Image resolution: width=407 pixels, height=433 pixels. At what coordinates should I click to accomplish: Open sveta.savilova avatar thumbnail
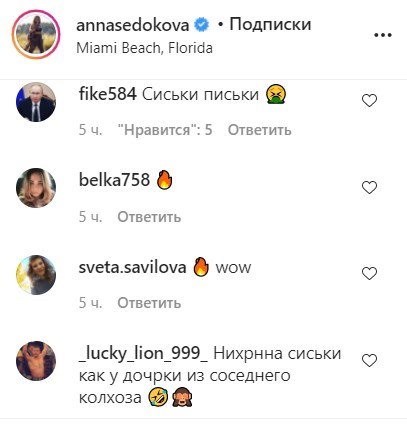coord(36,275)
